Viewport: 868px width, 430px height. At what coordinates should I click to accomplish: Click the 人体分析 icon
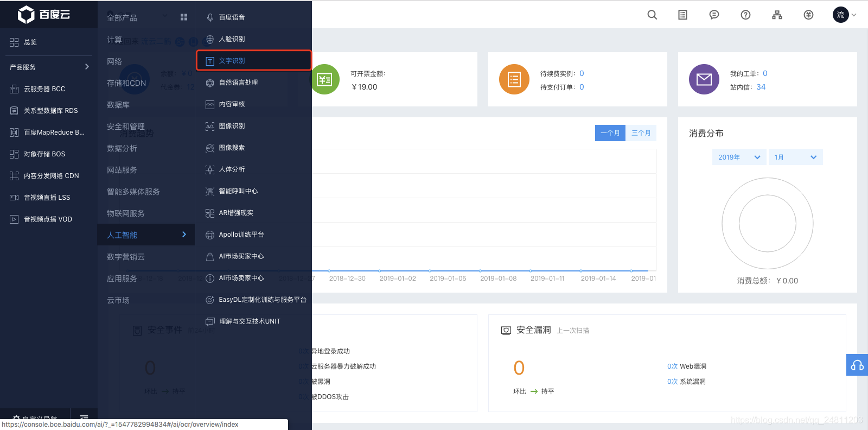(210, 170)
